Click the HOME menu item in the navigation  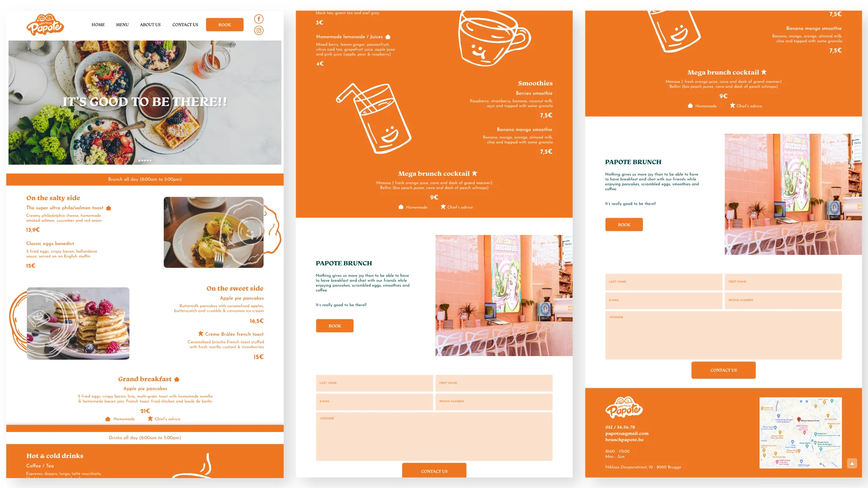click(x=98, y=24)
